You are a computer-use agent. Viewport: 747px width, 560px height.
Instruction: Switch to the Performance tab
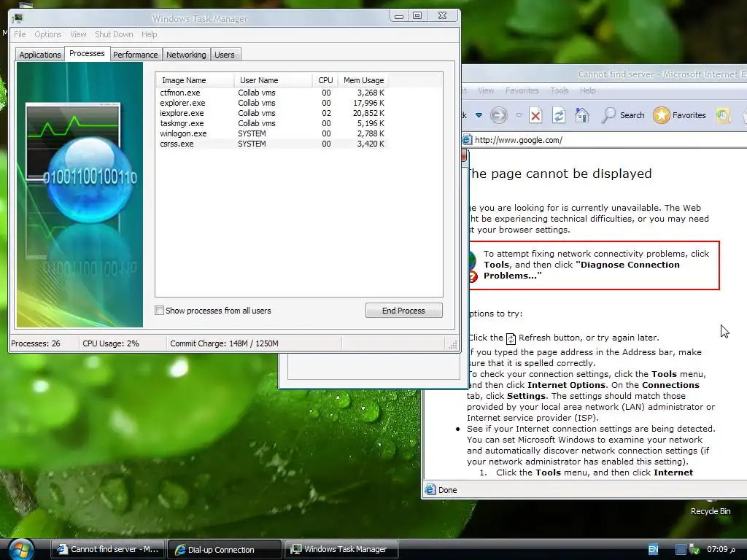pos(135,54)
